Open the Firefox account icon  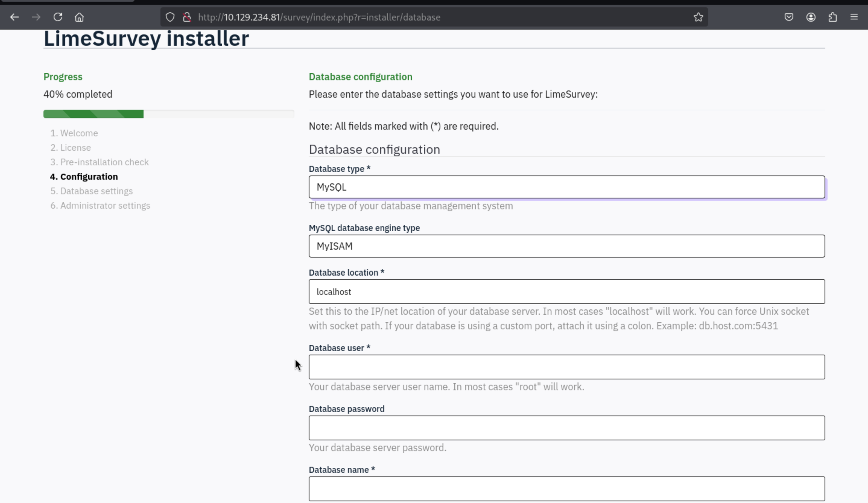(811, 17)
